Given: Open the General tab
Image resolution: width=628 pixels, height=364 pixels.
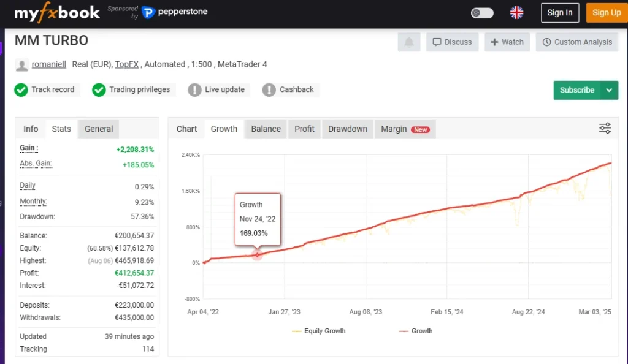Looking at the screenshot, I should (99, 129).
